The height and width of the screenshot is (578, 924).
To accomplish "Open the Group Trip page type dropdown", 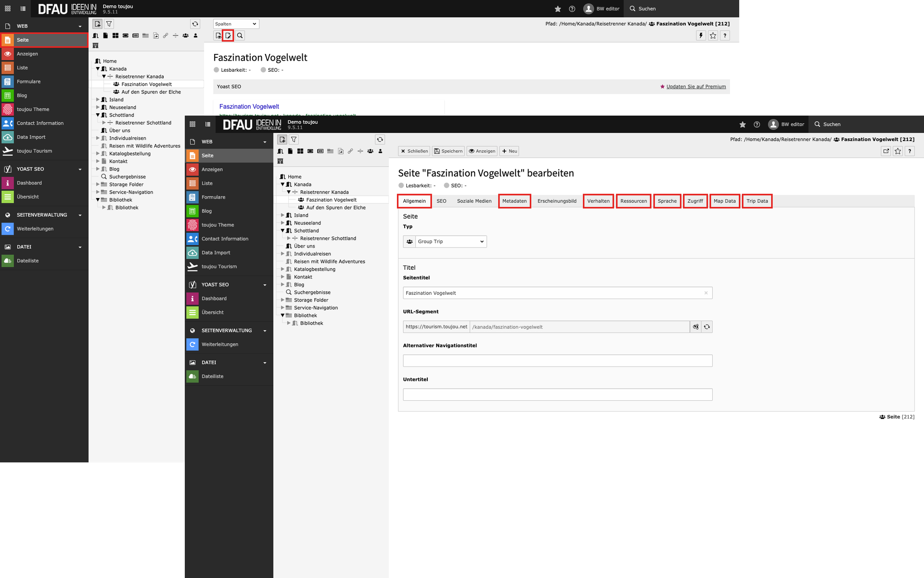I will point(450,242).
